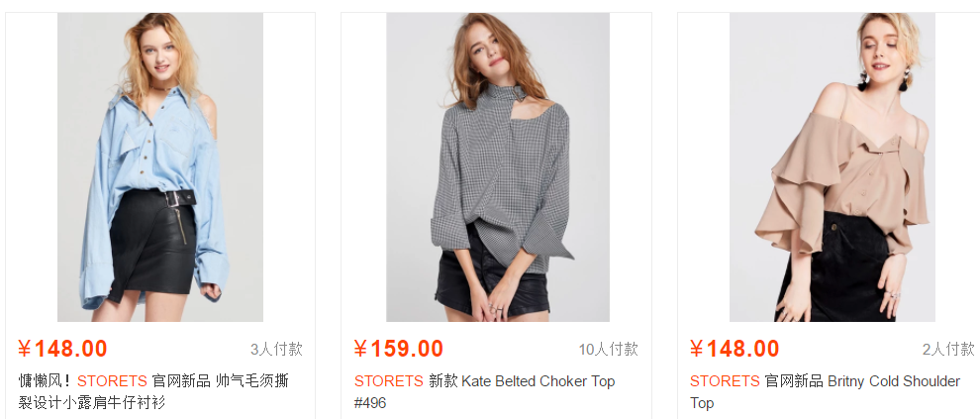
Task: Click the #496 text in second title
Action: pyautogui.click(x=370, y=403)
